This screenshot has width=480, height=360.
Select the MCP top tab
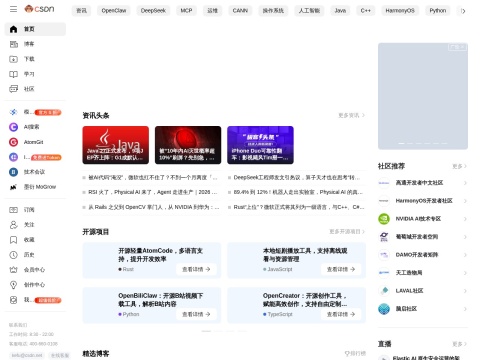tap(186, 11)
